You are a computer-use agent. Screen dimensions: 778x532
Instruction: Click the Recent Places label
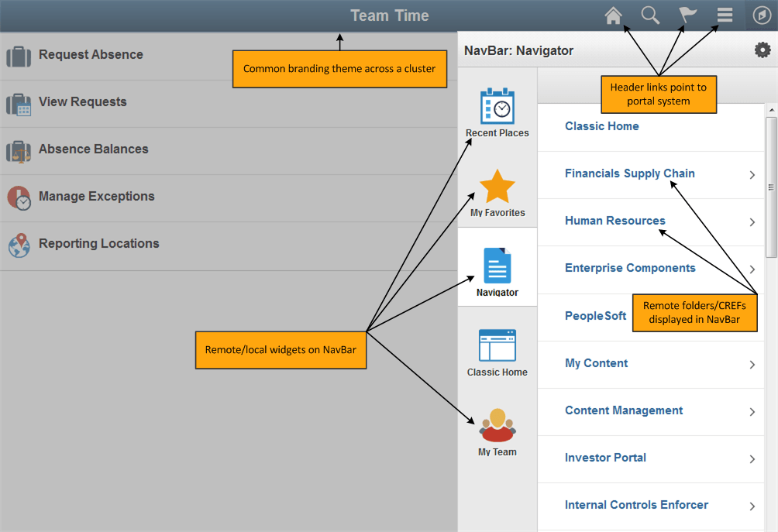497,133
